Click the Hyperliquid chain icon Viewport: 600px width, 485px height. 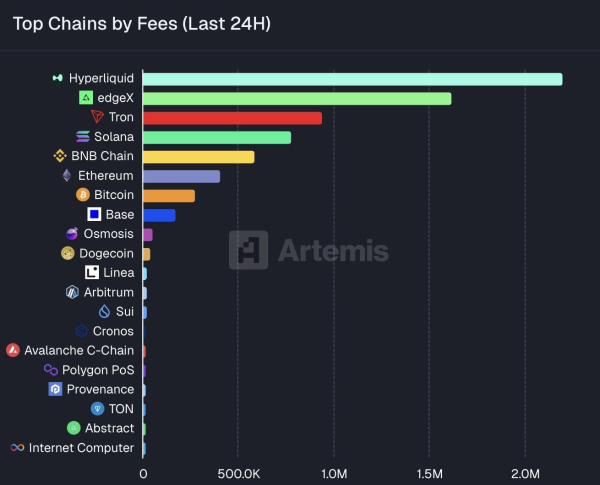[x=58, y=78]
